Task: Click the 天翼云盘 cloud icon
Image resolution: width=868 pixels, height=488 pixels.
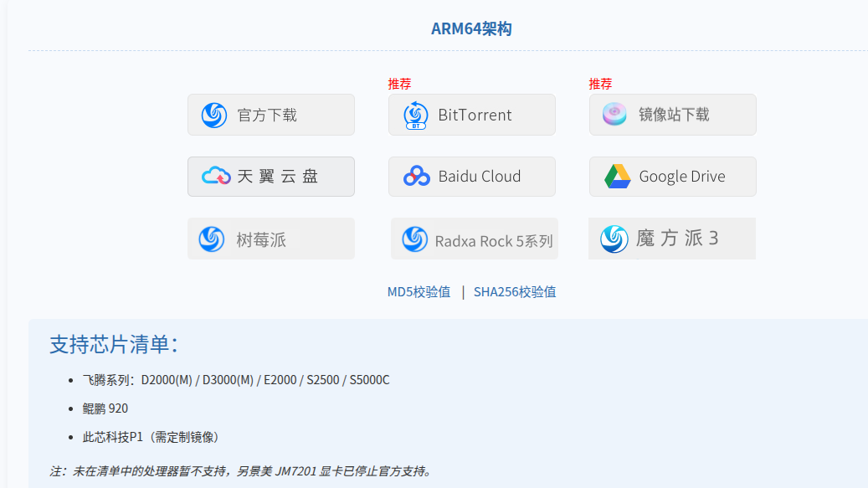Action: 216,176
